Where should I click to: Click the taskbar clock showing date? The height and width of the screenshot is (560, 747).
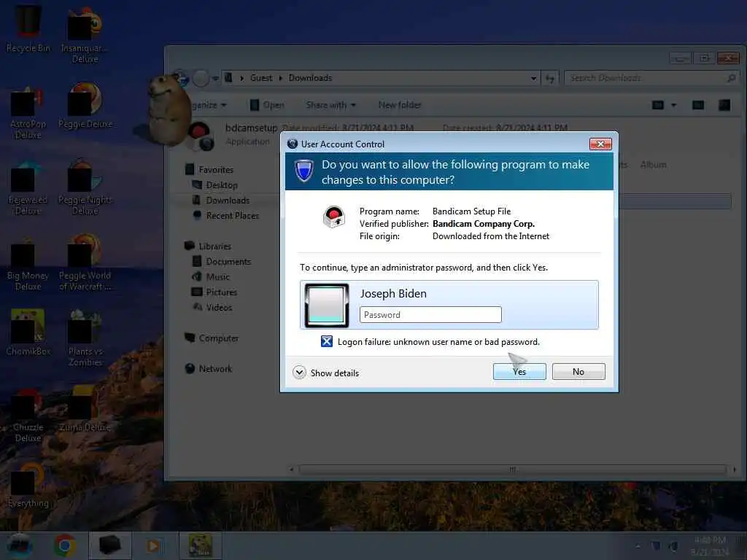pos(710,545)
